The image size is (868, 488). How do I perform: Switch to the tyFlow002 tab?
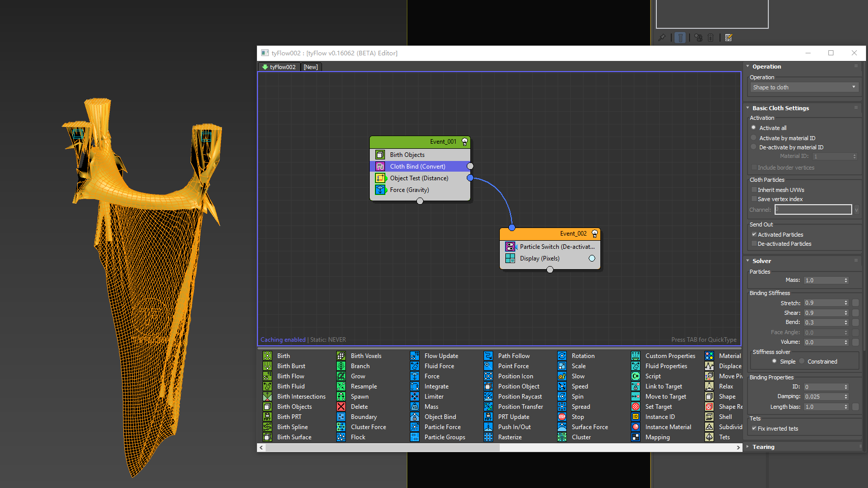click(x=278, y=67)
